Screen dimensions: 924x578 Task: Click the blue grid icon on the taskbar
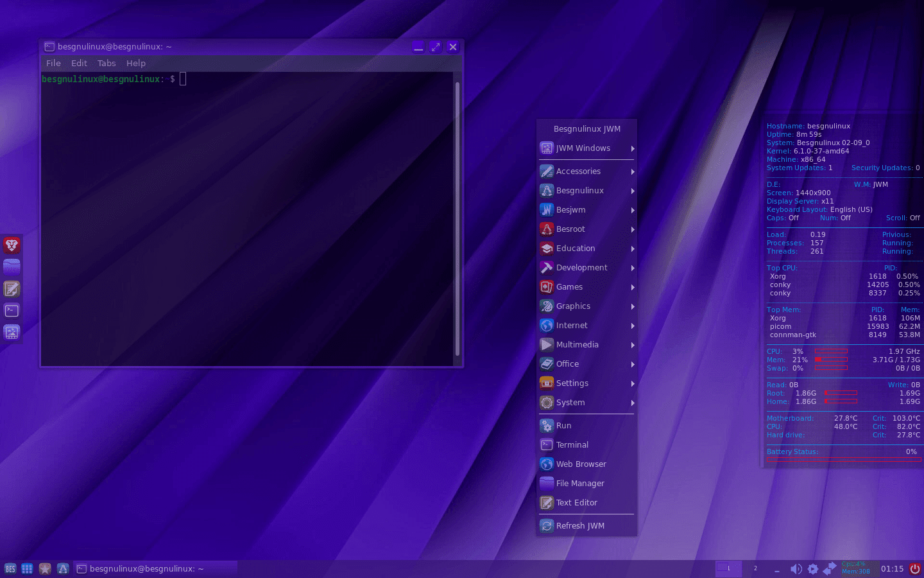pos(27,568)
